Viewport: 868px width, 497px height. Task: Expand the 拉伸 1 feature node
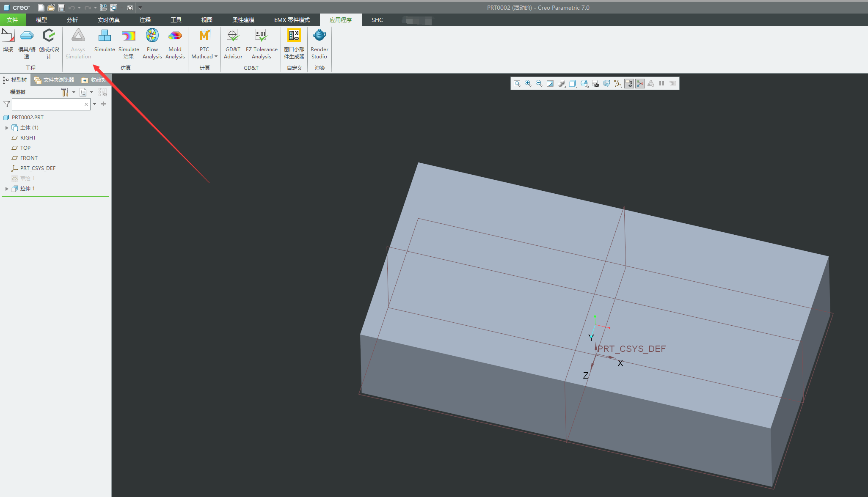tap(7, 189)
